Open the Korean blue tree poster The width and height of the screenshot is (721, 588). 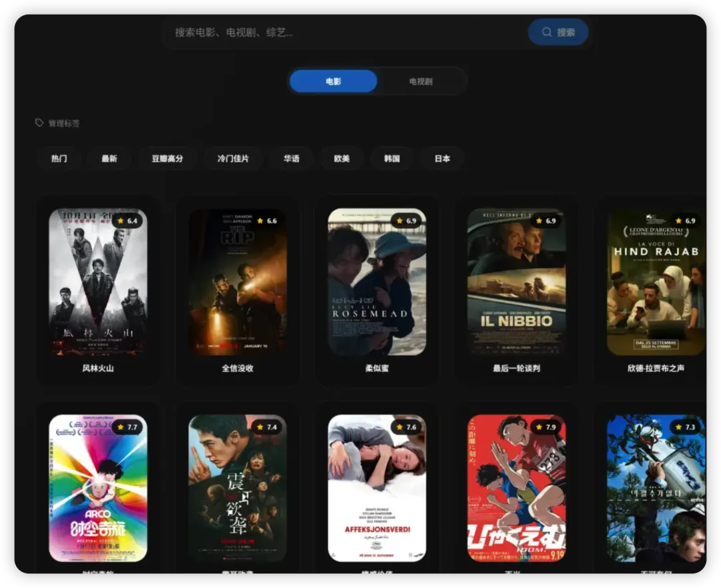[656, 489]
